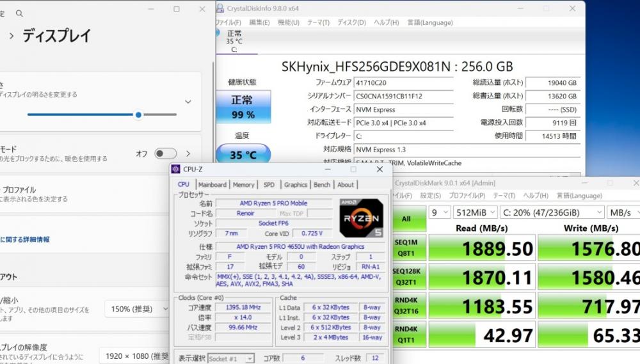The height and width of the screenshot is (364, 640).
Task: Open the Socket #1 selection dropdown in CPU-Z
Action: point(231,359)
